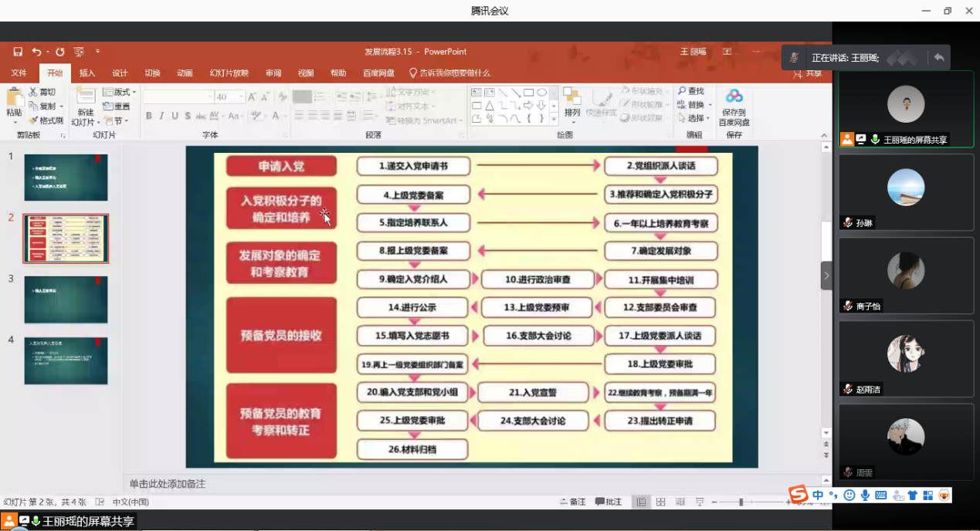The width and height of the screenshot is (980, 531).
Task: Toggle Bold text formatting
Action: pos(148,117)
